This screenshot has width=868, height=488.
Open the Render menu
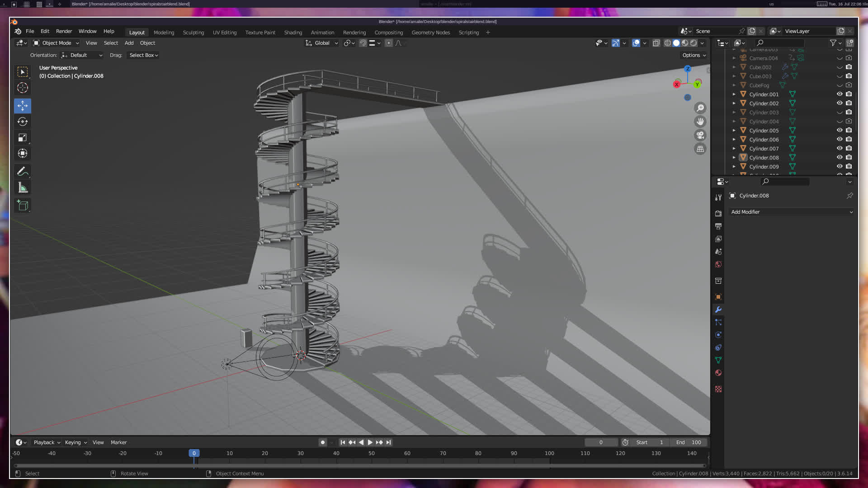pyautogui.click(x=64, y=31)
